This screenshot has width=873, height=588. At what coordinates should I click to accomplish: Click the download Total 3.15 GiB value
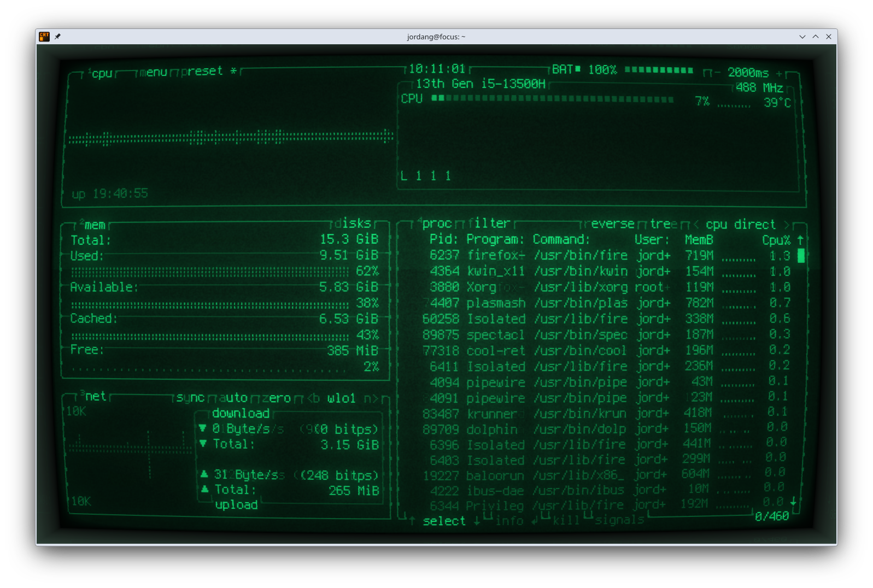point(350,445)
